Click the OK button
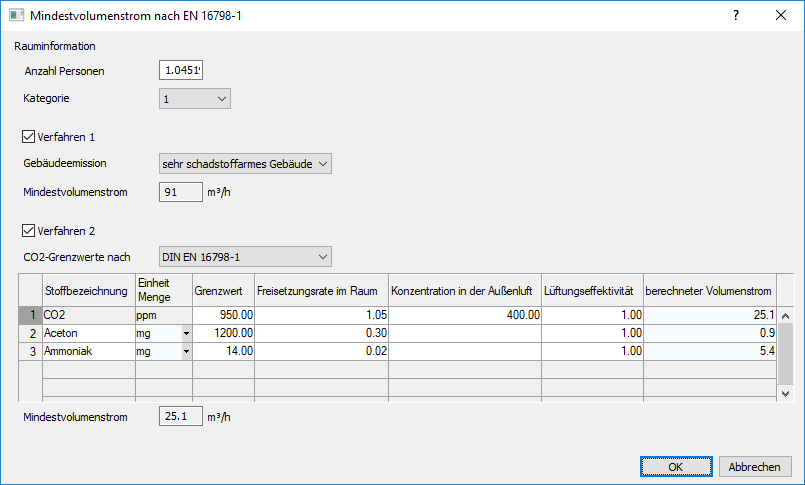 pos(676,467)
